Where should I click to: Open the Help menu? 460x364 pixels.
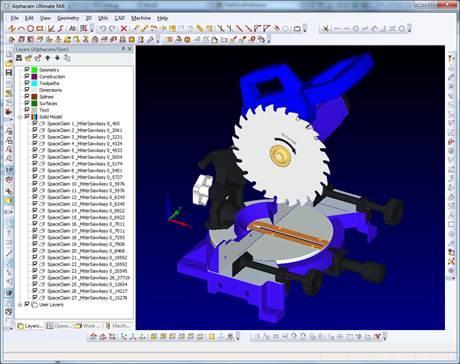tap(162, 18)
